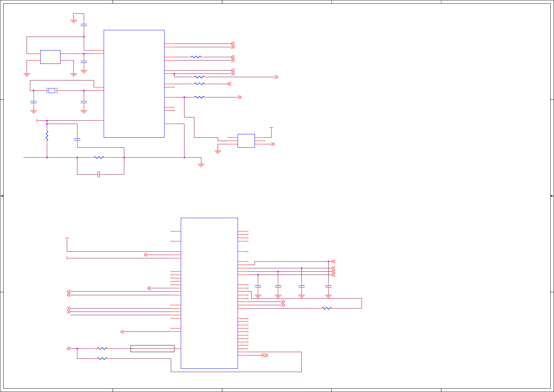This screenshot has width=554, height=392.
Task: Select the resistor on the looped-back wire right of lower IC
Action: pos(327,308)
